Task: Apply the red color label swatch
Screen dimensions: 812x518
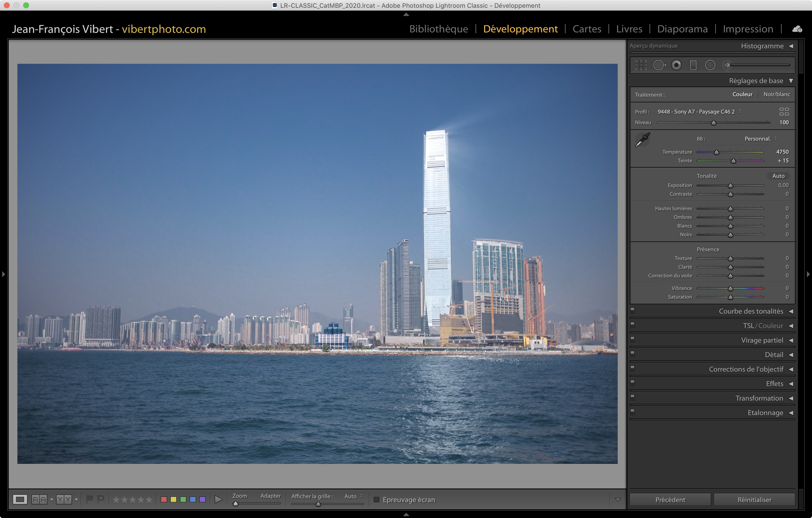Action: (x=164, y=499)
